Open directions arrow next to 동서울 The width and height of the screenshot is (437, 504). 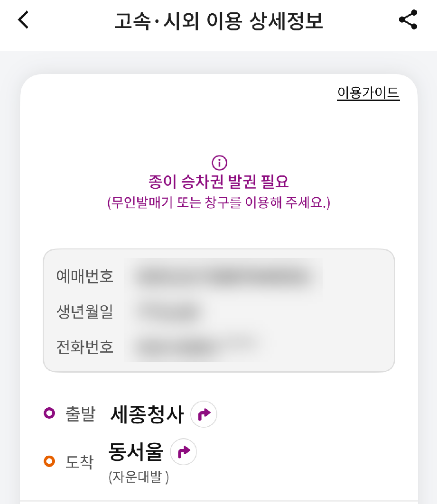click(183, 451)
